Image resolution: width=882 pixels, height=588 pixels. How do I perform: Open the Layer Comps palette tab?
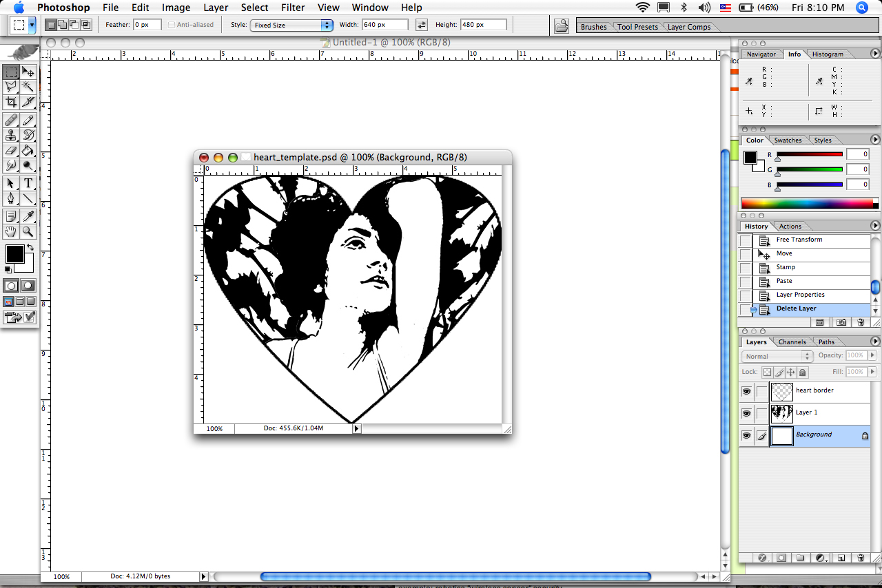coord(688,27)
